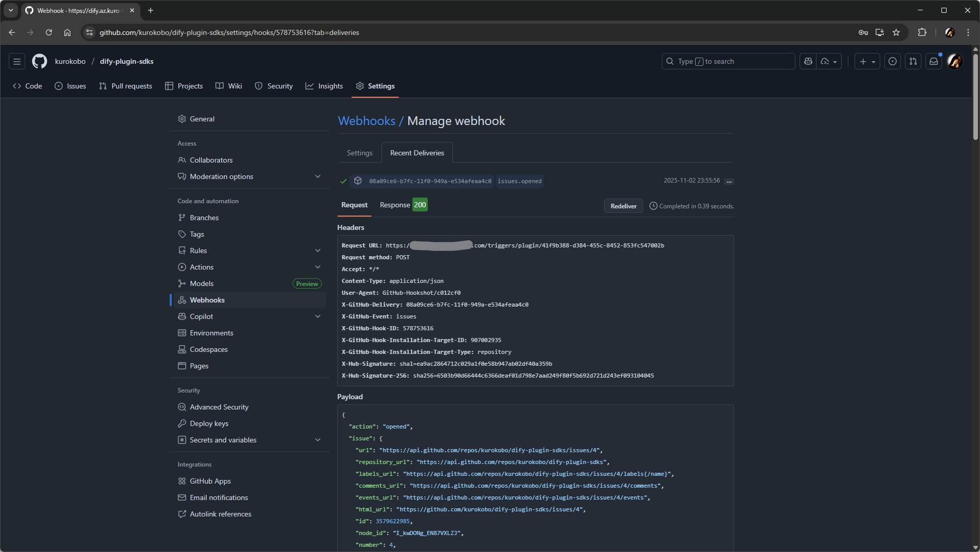Open the notifications inbox icon

tap(934, 61)
